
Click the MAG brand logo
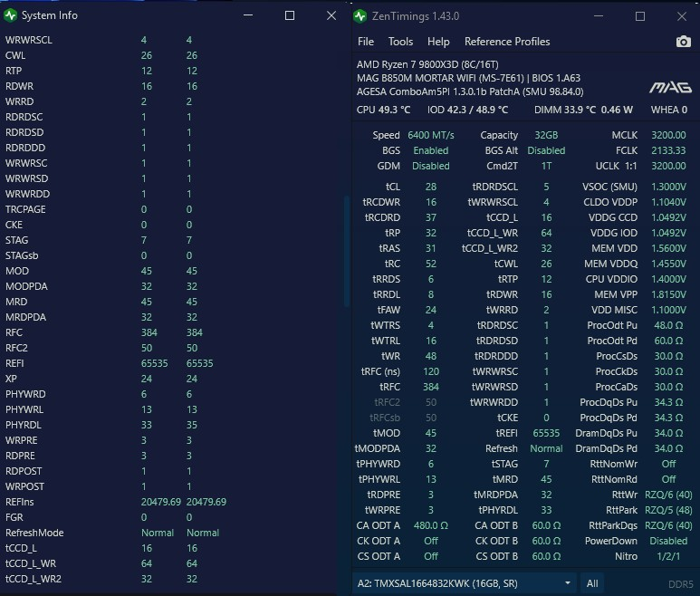click(x=670, y=88)
